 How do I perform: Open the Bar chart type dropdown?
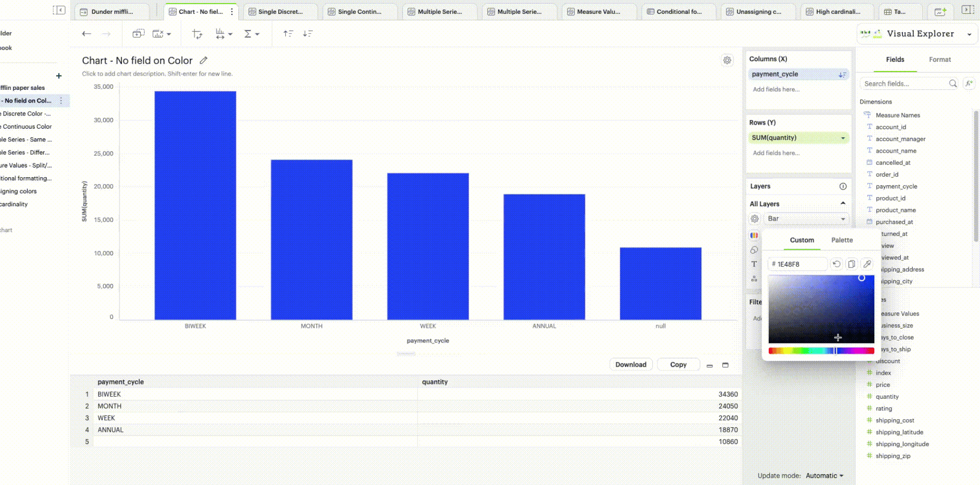tap(806, 219)
